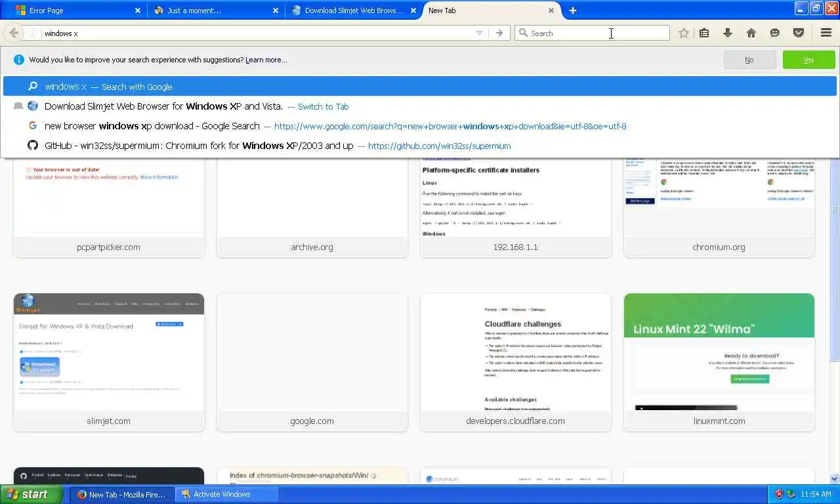Select New Tab - Mozilla Firefox taskbar button
Screen dimensions: 840x504
click(122, 494)
